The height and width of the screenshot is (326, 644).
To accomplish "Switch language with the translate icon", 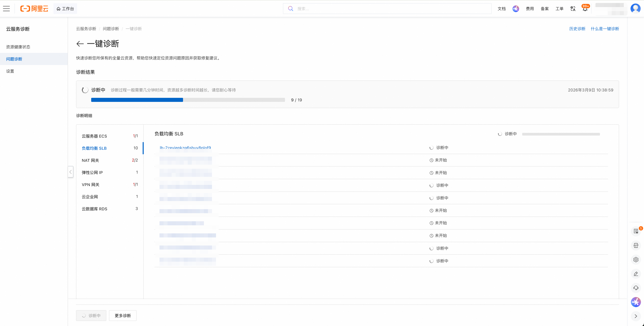I will 573,9.
